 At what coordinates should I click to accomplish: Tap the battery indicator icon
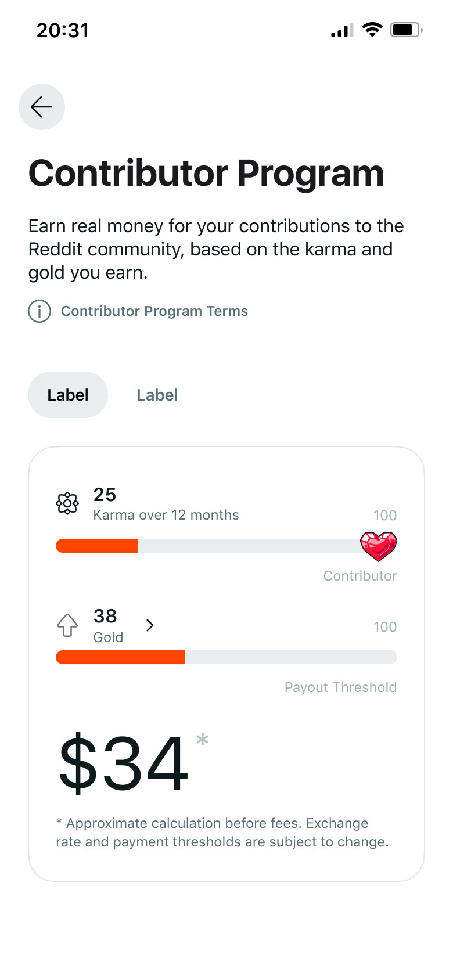(x=406, y=30)
